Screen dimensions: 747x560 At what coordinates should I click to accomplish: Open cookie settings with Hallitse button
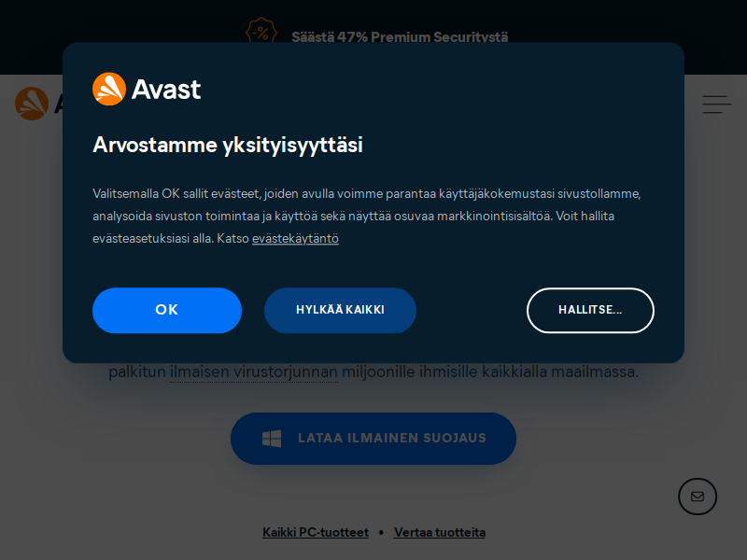coord(590,310)
